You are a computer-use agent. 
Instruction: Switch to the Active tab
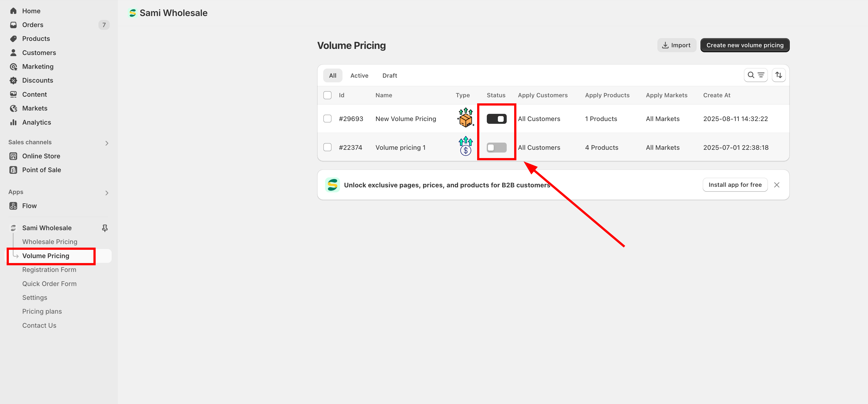(359, 75)
